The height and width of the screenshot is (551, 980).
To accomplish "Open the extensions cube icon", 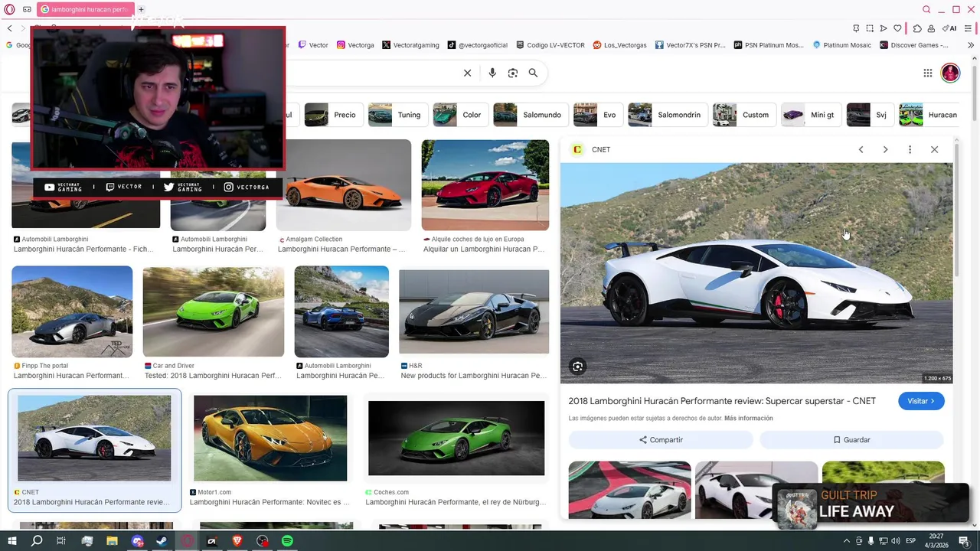I will pyautogui.click(x=917, y=28).
